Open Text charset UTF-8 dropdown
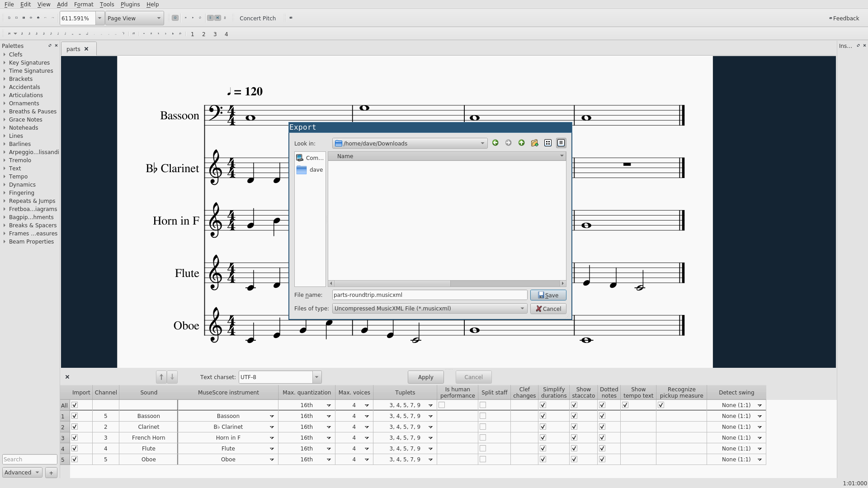The width and height of the screenshot is (868, 488). click(317, 377)
